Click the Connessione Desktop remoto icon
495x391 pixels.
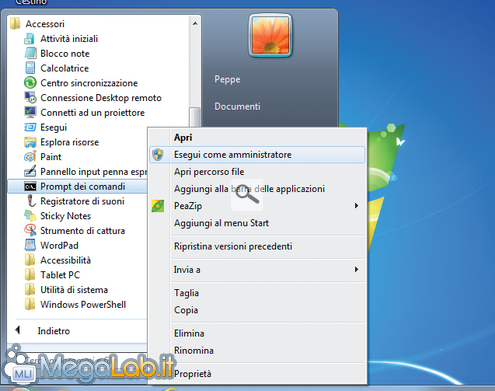click(x=30, y=97)
